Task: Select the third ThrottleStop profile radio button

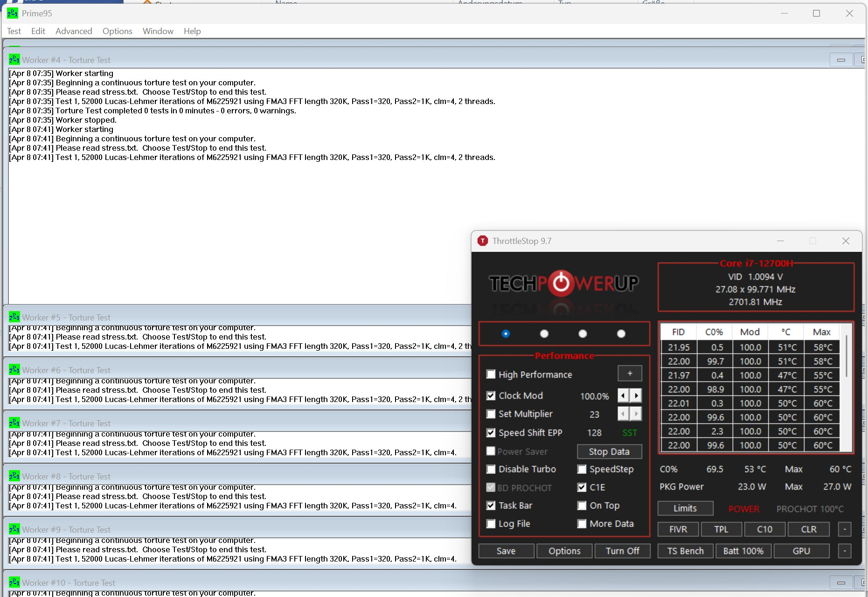Action: pos(583,333)
